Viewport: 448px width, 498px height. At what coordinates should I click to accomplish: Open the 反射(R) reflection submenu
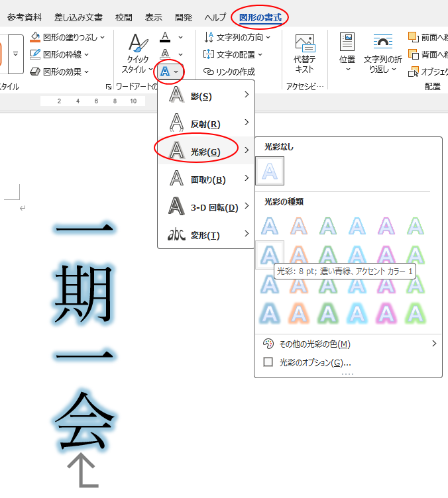(x=206, y=123)
